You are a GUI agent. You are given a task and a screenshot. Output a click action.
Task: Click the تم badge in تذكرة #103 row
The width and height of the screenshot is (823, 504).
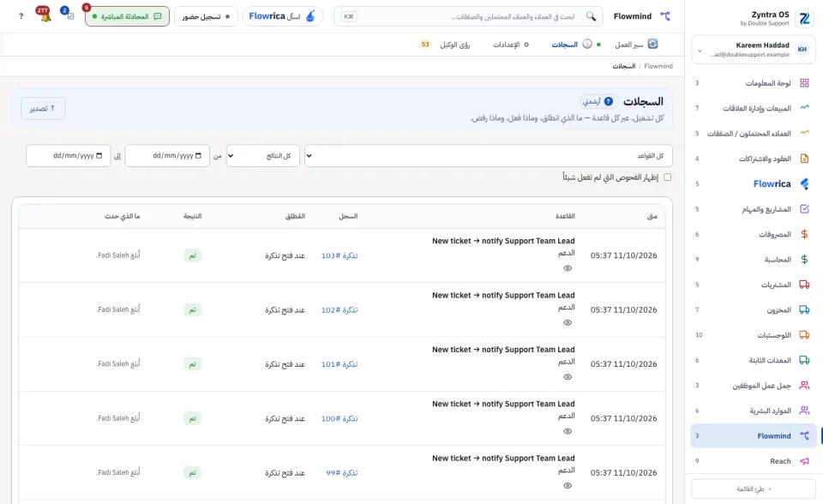[x=192, y=255]
